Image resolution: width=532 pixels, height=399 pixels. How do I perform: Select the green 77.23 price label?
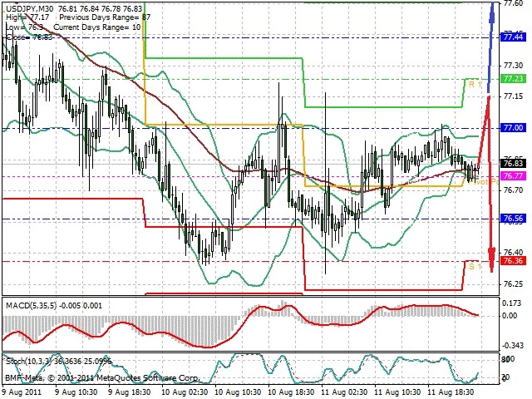pos(514,79)
